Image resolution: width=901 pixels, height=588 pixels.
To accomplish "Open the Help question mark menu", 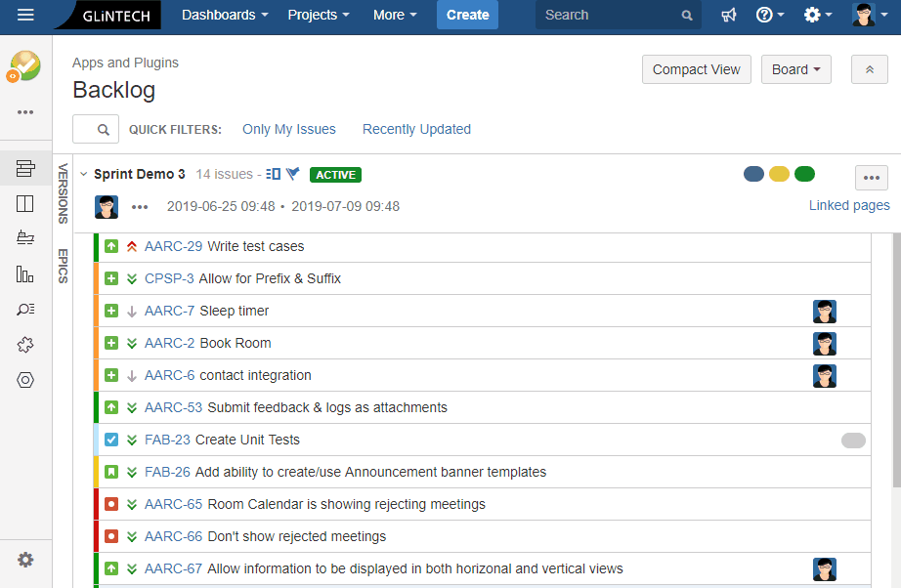I will [x=770, y=15].
